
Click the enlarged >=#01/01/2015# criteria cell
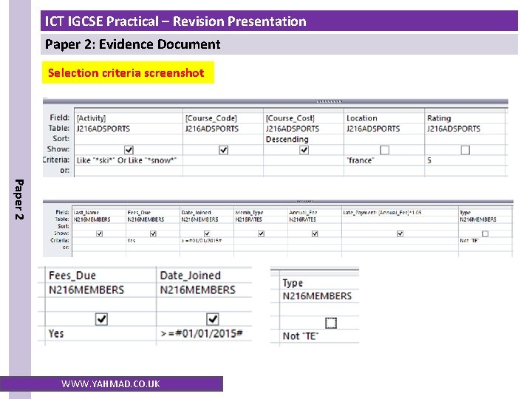(201, 334)
